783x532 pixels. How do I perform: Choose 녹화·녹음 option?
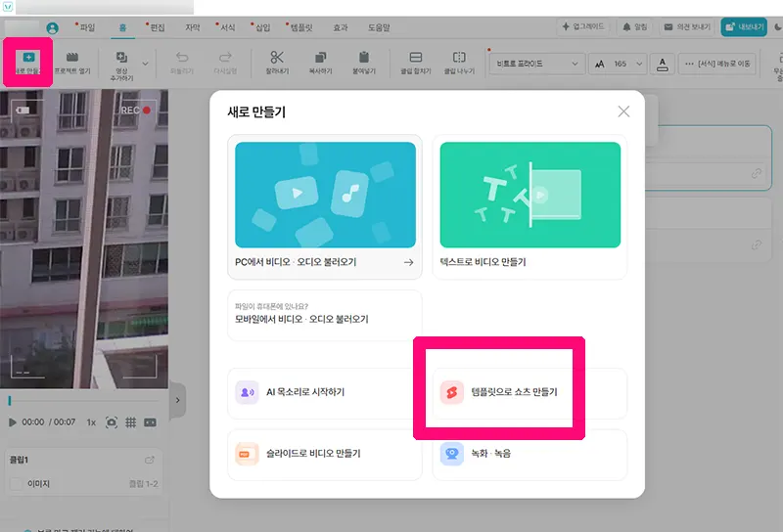pyautogui.click(x=530, y=455)
